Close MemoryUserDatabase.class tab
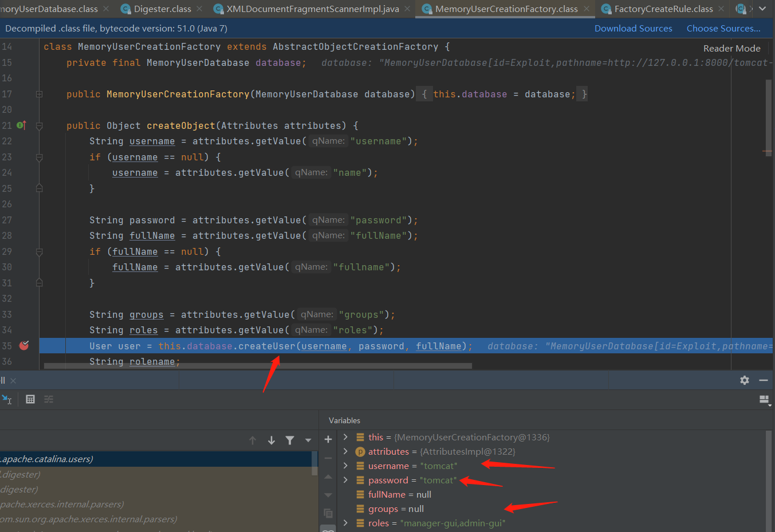This screenshot has height=532, width=775. pos(106,9)
